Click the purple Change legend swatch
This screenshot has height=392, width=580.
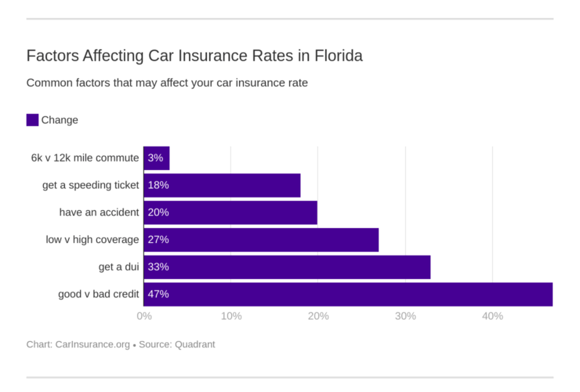point(32,120)
